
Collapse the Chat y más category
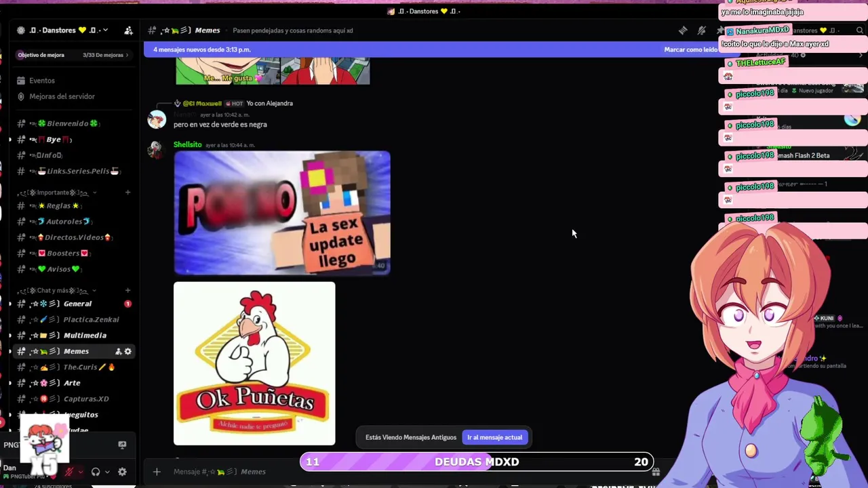[57, 291]
